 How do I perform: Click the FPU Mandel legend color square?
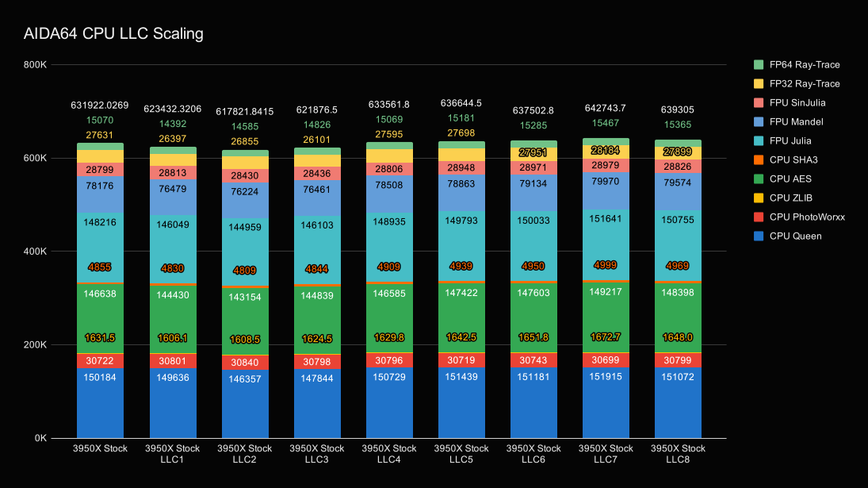coord(759,121)
